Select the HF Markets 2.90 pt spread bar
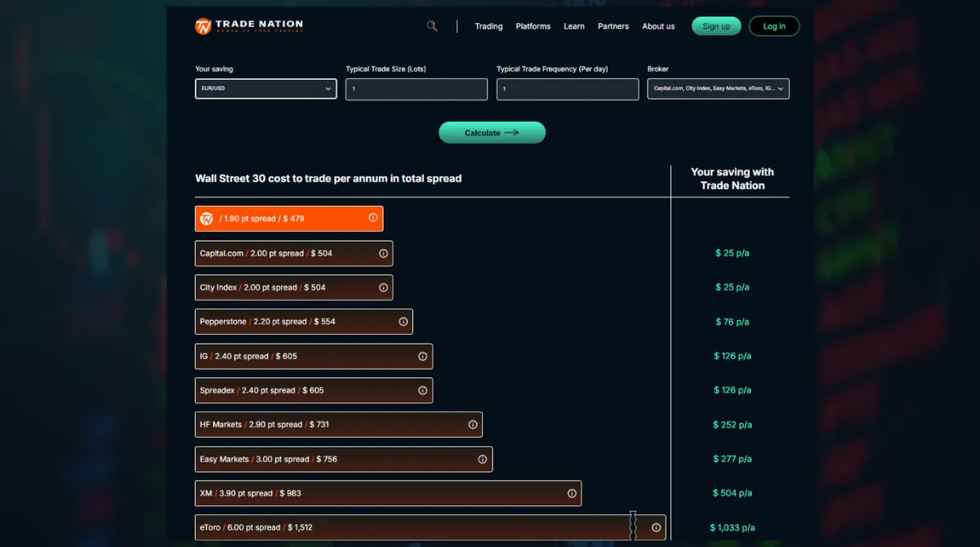980x547 pixels. pos(339,425)
